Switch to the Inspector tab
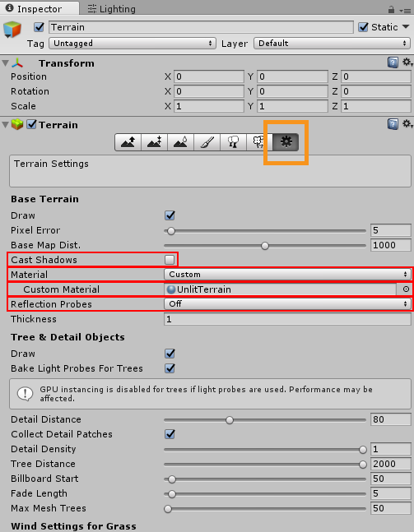The height and width of the screenshot is (532, 414). pyautogui.click(x=40, y=9)
